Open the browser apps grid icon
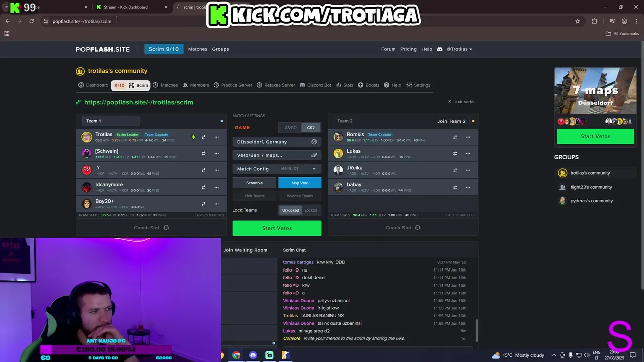The height and width of the screenshot is (362, 644). point(7,34)
